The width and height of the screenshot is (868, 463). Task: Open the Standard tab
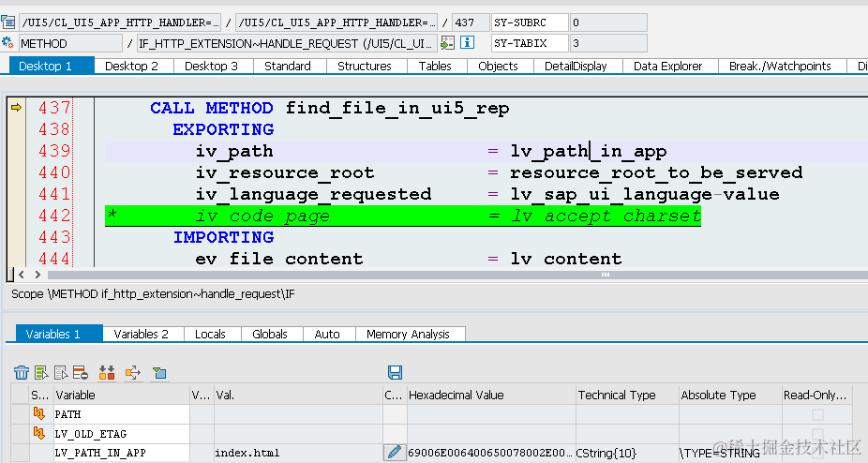(288, 66)
